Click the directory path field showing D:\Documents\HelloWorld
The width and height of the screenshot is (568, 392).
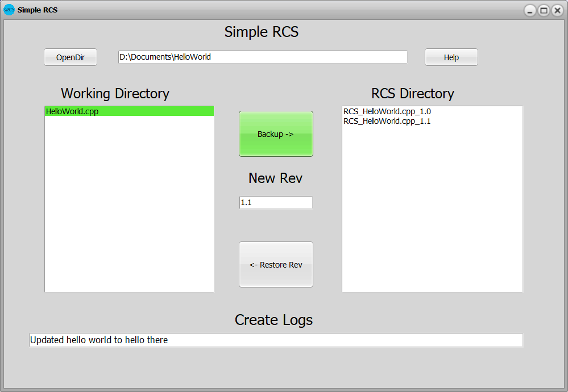[x=263, y=57]
